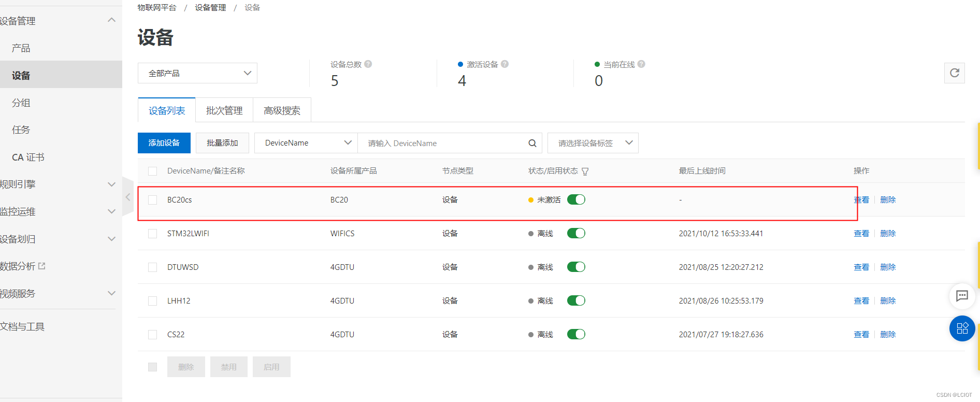This screenshot has width=980, height=402.
Task: Check the select-all header checkbox
Action: click(152, 171)
